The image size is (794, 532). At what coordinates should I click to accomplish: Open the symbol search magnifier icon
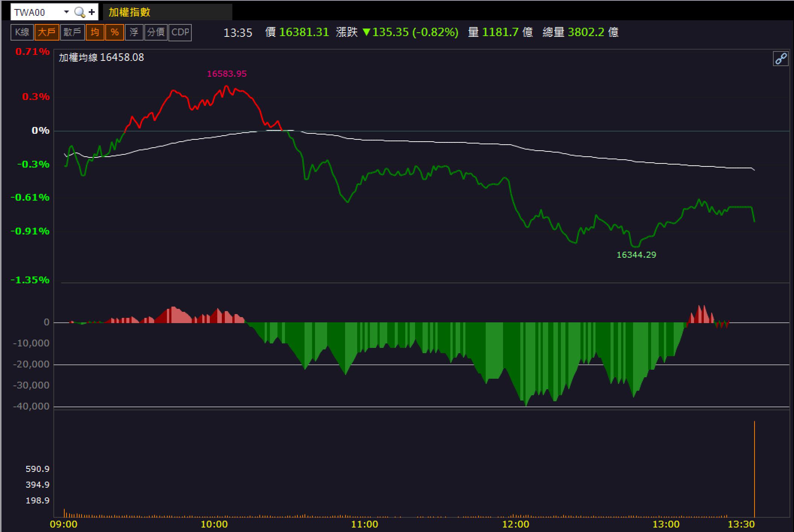80,12
